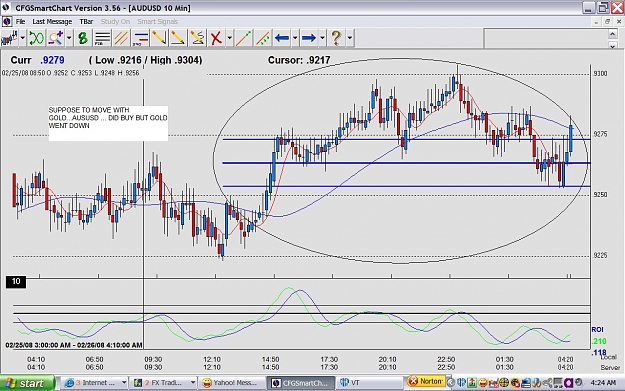Open dropdown beside the help icon
This screenshot has width=625, height=391.
pyautogui.click(x=349, y=38)
